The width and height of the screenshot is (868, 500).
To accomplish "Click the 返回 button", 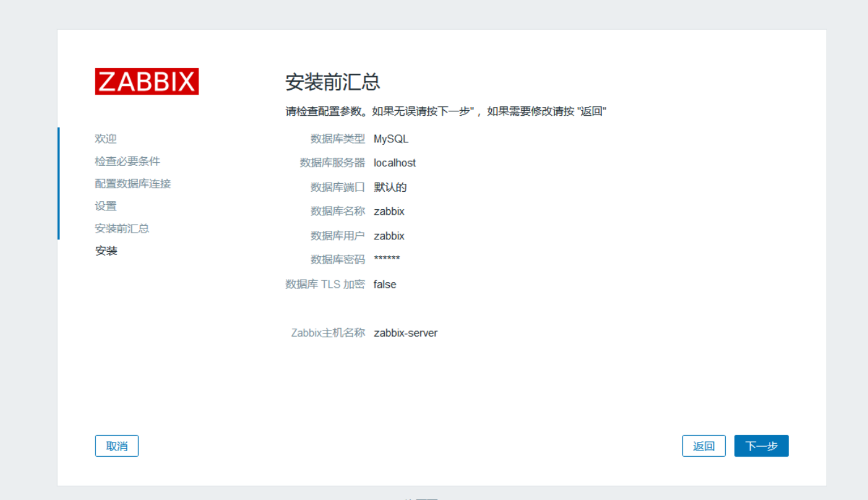I will tap(703, 446).
